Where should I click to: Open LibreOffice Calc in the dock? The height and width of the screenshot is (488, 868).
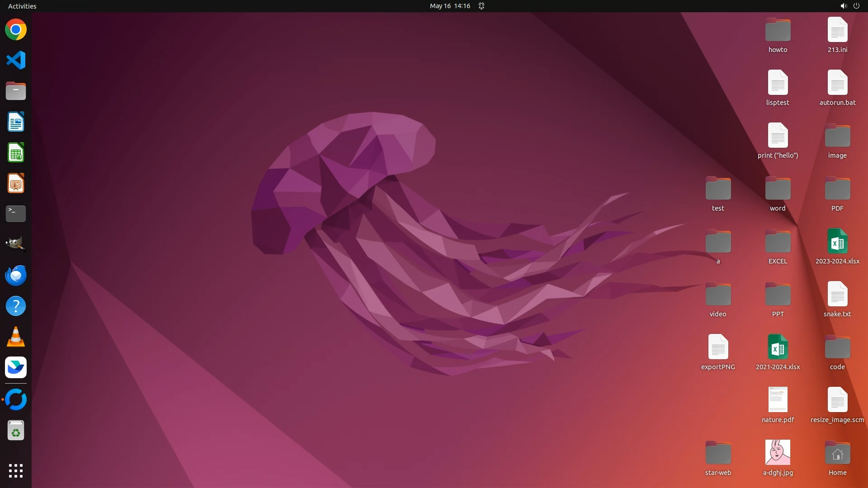(x=16, y=153)
